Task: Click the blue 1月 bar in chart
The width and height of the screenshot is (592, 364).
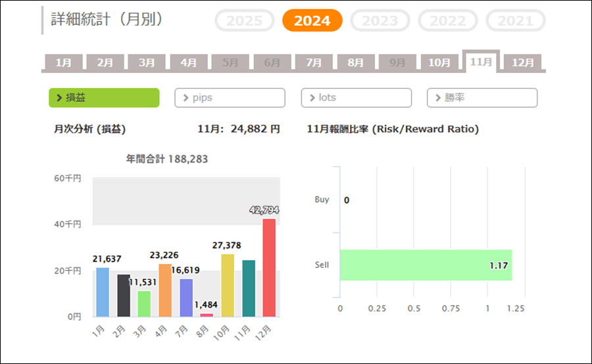Action: tap(103, 292)
